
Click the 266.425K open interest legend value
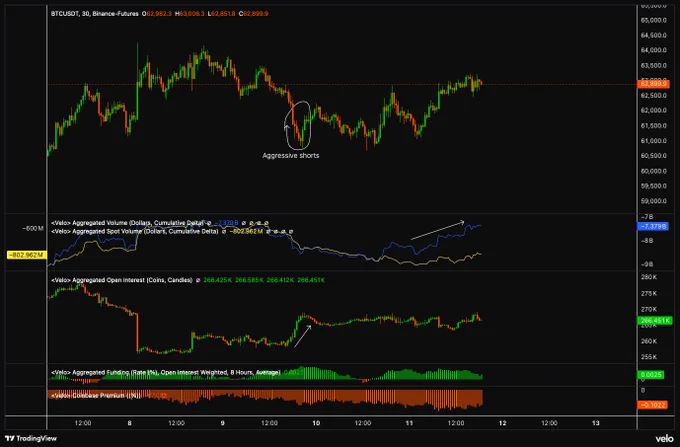(218, 280)
